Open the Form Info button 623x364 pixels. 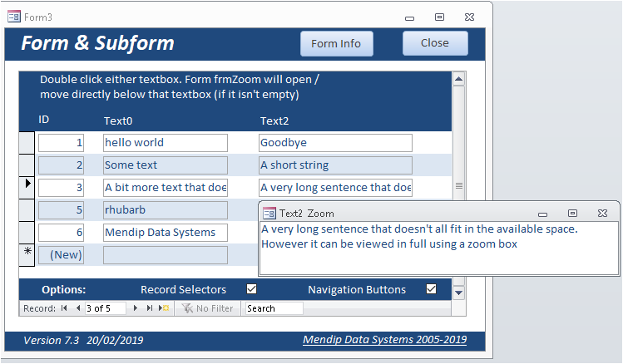tap(336, 44)
